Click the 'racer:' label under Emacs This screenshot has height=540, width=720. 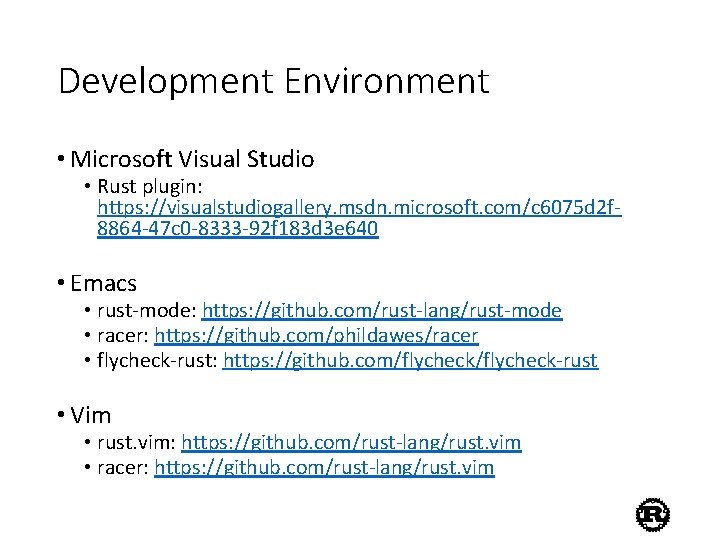[123, 336]
